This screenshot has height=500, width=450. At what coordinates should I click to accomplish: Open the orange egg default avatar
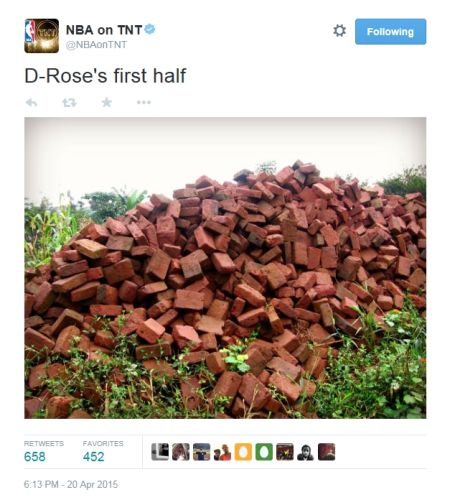243,452
